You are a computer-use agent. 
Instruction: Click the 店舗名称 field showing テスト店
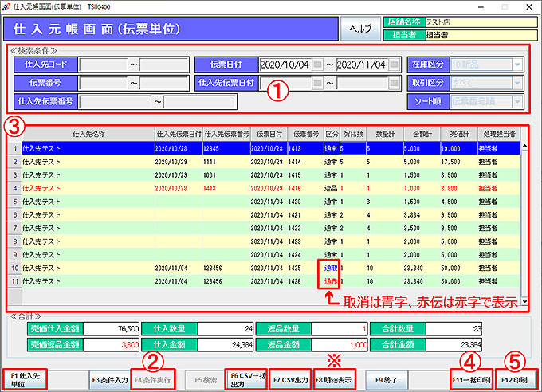[x=481, y=22]
